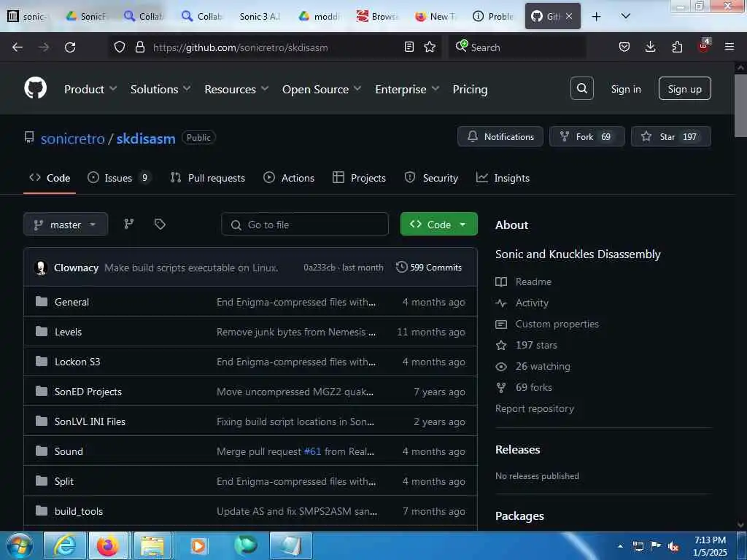Click the Pricing link

click(470, 89)
